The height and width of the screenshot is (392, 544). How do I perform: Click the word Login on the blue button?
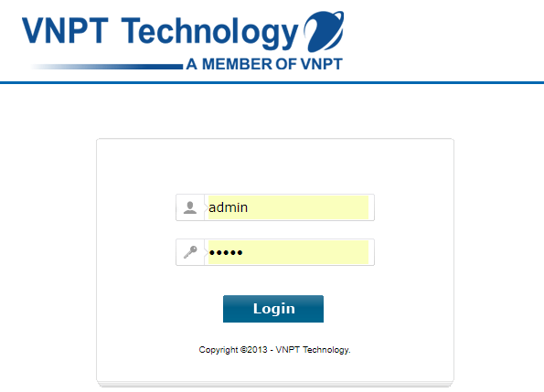(x=274, y=309)
